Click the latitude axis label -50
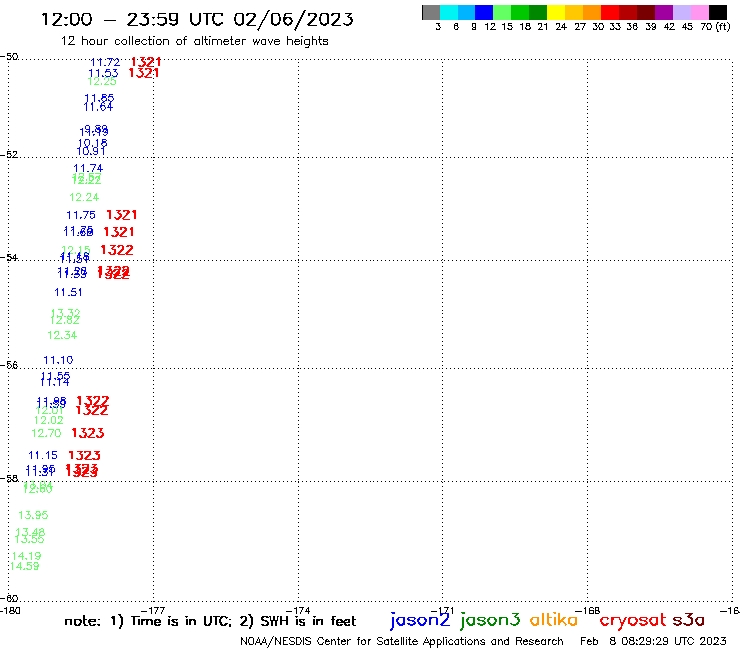The image size is (740, 650). [10, 57]
